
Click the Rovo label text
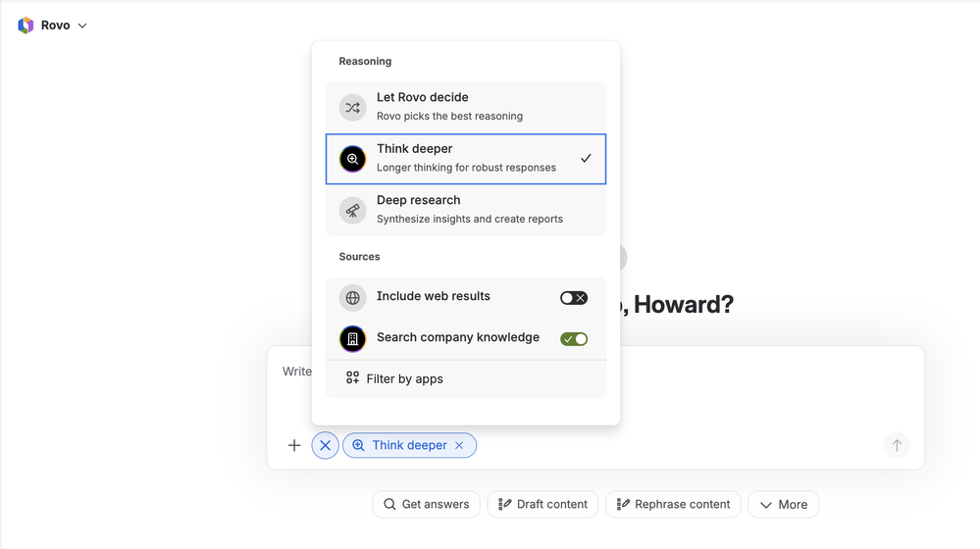click(x=56, y=25)
